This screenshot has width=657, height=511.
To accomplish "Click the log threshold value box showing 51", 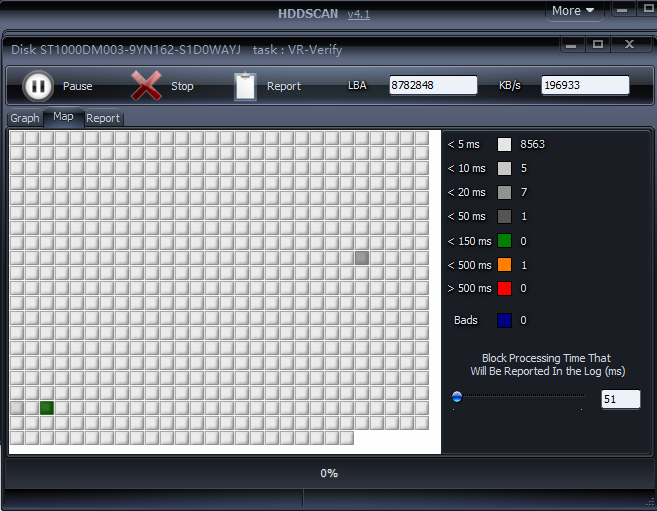I will point(620,400).
